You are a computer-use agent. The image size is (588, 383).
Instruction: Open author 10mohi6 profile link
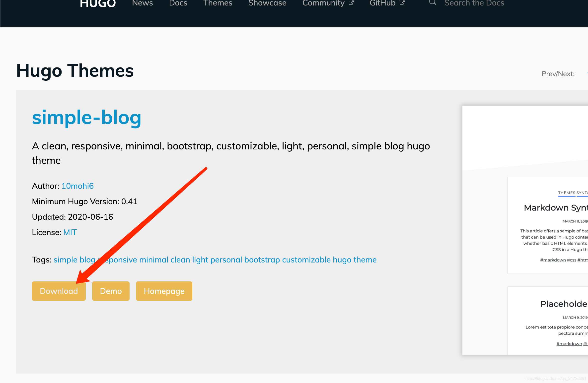(x=77, y=186)
